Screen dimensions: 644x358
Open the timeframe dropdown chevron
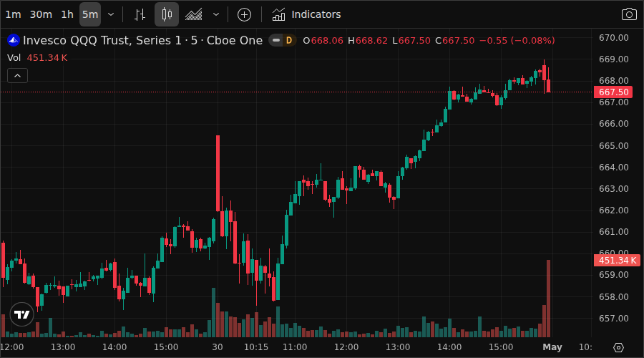(111, 14)
